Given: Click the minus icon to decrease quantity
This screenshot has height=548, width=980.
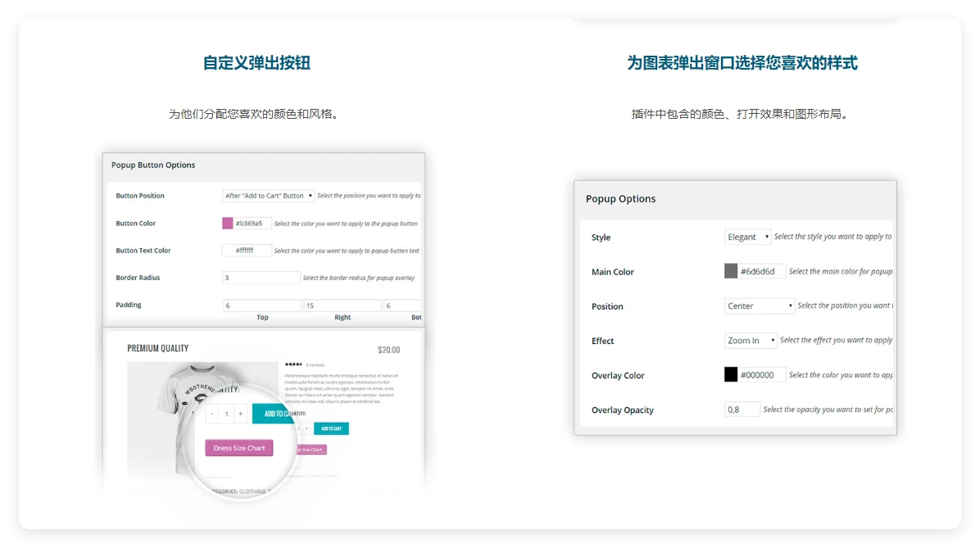Looking at the screenshot, I should point(211,414).
